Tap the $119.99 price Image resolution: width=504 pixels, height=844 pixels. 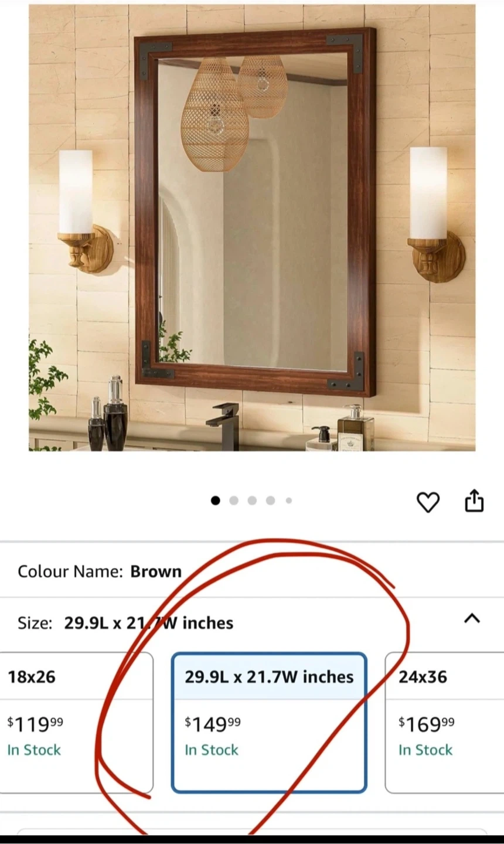pos(35,724)
